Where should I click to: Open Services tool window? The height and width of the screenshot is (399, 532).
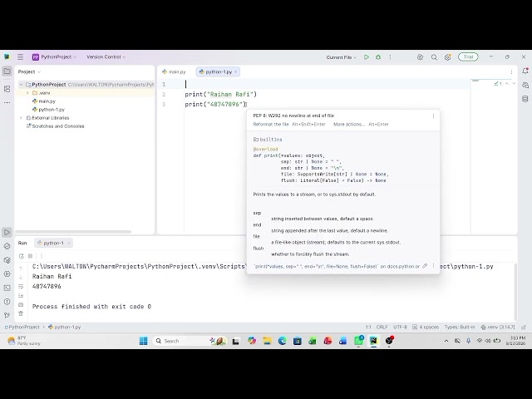[7, 273]
